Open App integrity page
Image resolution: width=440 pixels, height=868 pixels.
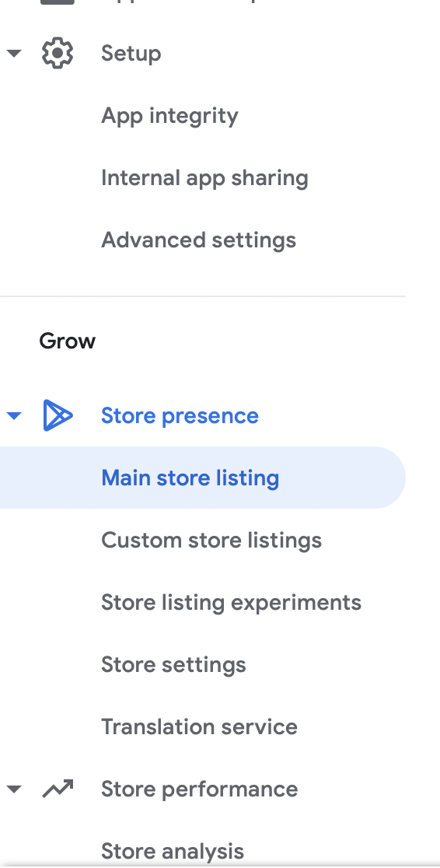click(x=170, y=116)
